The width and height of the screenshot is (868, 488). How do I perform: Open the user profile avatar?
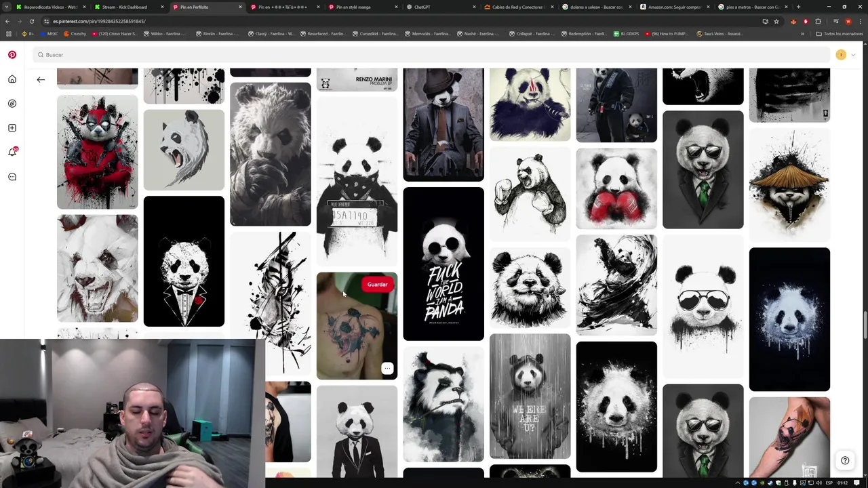[x=841, y=55]
